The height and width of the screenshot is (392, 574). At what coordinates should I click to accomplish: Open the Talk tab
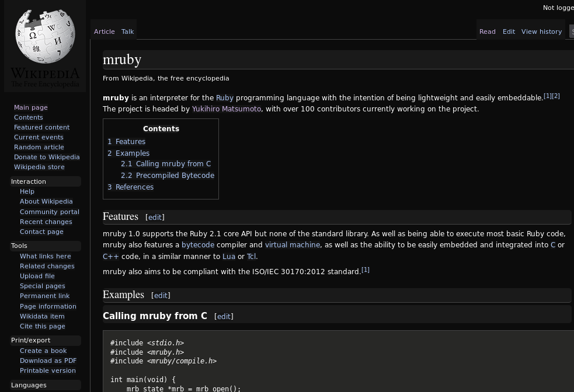[128, 32]
